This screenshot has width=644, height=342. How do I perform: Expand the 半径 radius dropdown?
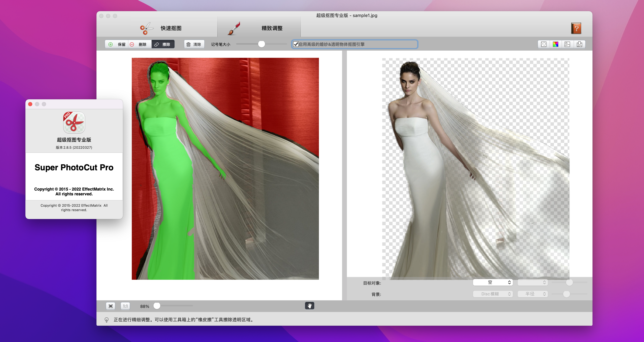pos(532,294)
